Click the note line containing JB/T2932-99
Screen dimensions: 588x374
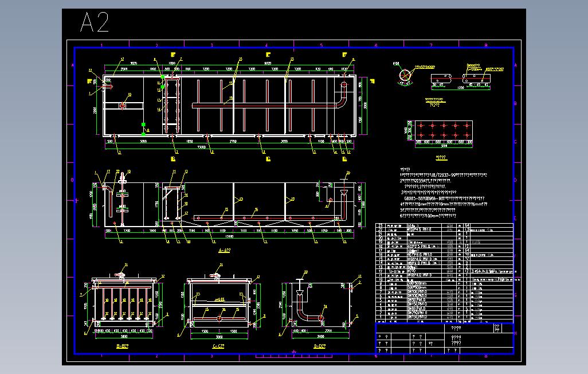(444, 175)
